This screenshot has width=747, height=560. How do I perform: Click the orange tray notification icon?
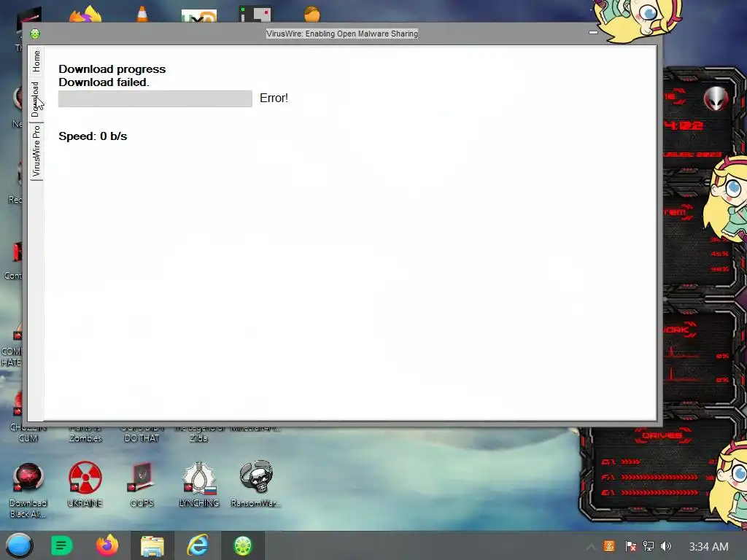(x=609, y=546)
